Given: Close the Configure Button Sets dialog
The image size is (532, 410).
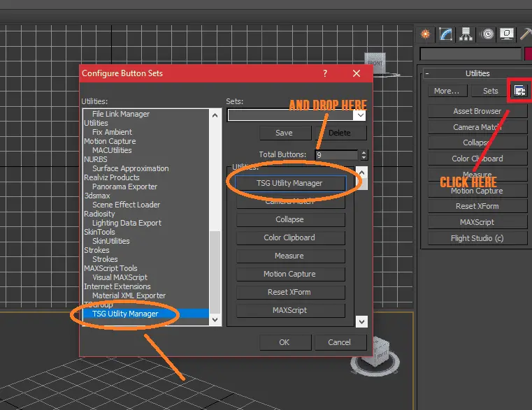Looking at the screenshot, I should click(357, 73).
